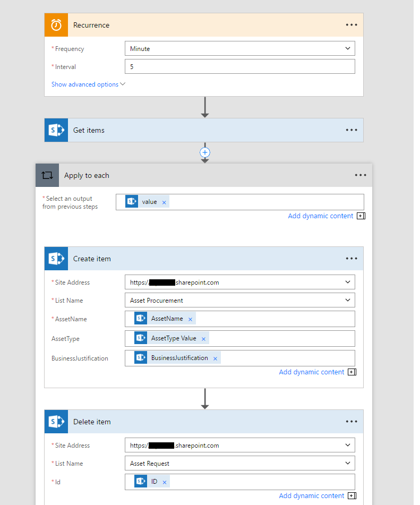The height and width of the screenshot is (505, 420).
Task: Open the Frequency dropdown
Action: [x=348, y=48]
